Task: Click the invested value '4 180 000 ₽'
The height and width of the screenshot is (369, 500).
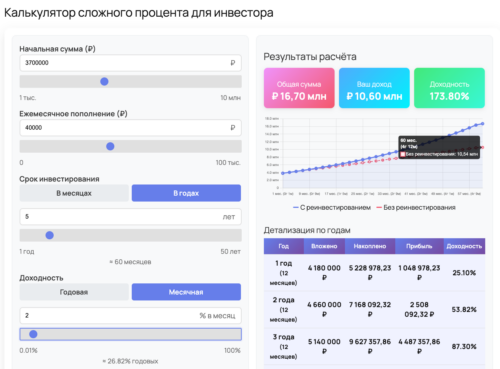Action: [324, 272]
